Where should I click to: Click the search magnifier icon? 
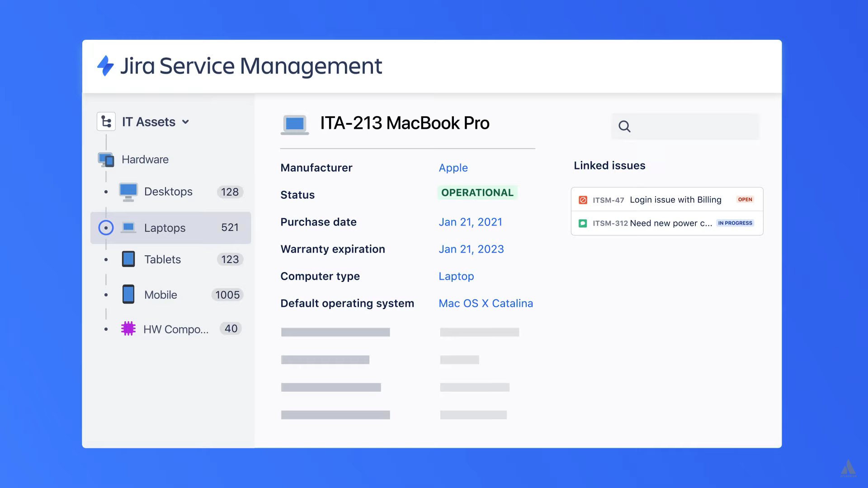pos(624,127)
